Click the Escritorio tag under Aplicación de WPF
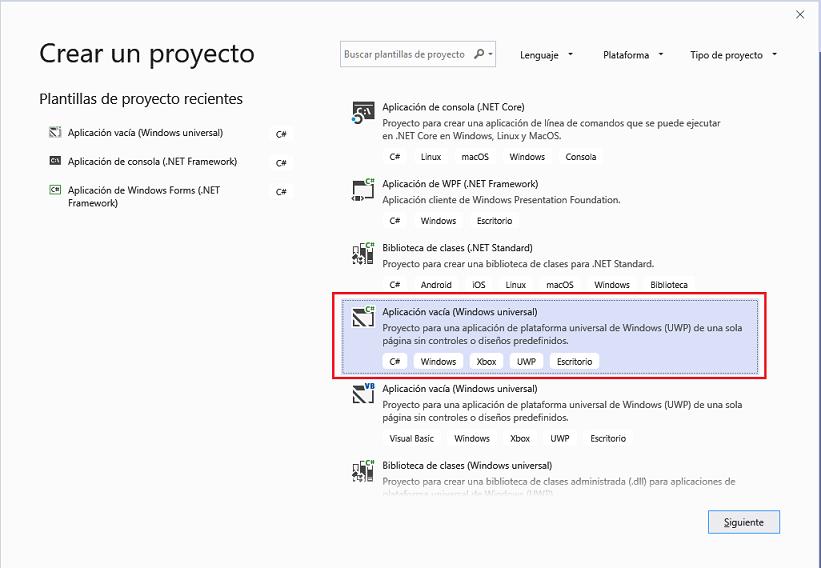Image resolution: width=821 pixels, height=568 pixels. click(x=494, y=221)
